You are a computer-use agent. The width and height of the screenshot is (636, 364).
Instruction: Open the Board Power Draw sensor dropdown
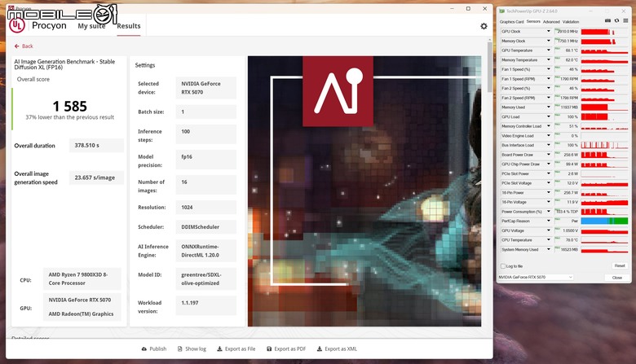coord(549,155)
